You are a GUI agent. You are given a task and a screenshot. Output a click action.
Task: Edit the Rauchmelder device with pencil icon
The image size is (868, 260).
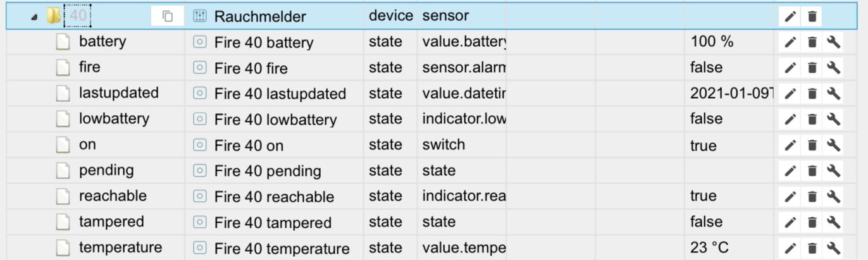[x=790, y=16]
